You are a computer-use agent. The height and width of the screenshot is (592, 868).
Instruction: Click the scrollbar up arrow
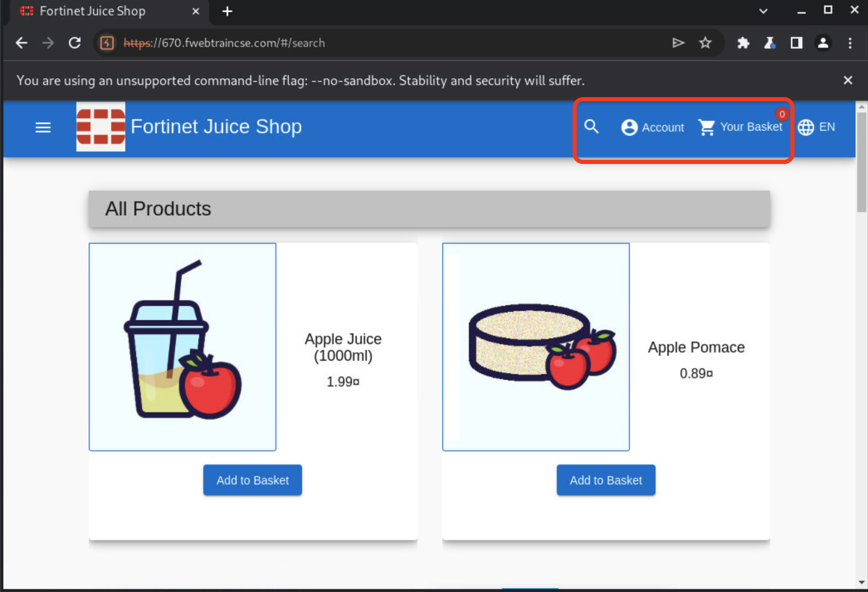pos(862,107)
